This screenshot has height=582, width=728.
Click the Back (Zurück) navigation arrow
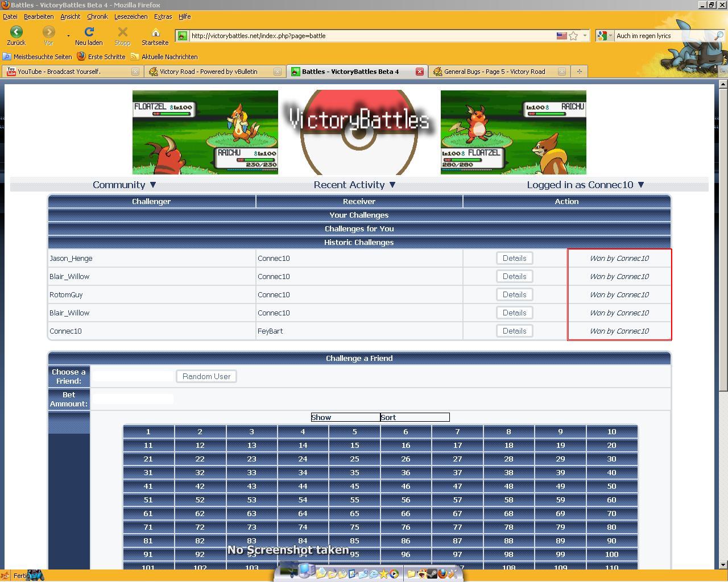[x=16, y=32]
